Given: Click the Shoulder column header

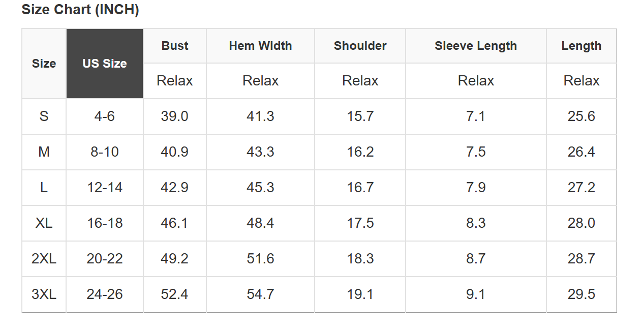Looking at the screenshot, I should pyautogui.click(x=360, y=46).
